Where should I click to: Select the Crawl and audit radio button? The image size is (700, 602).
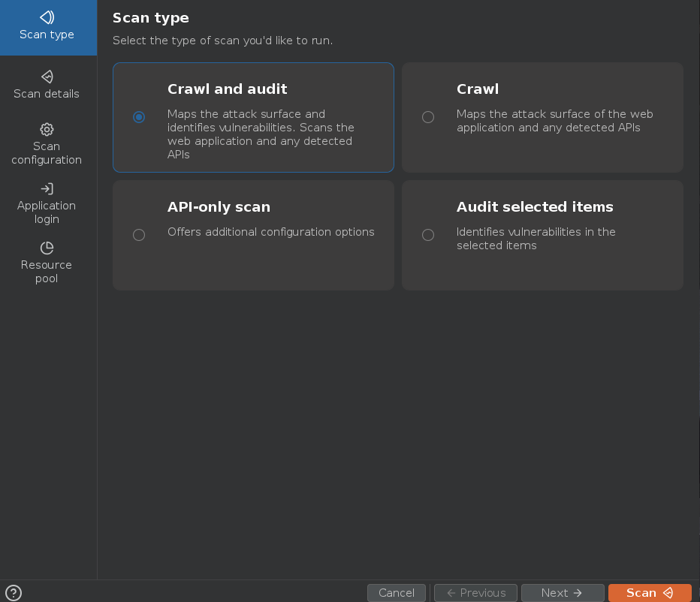[x=139, y=117]
